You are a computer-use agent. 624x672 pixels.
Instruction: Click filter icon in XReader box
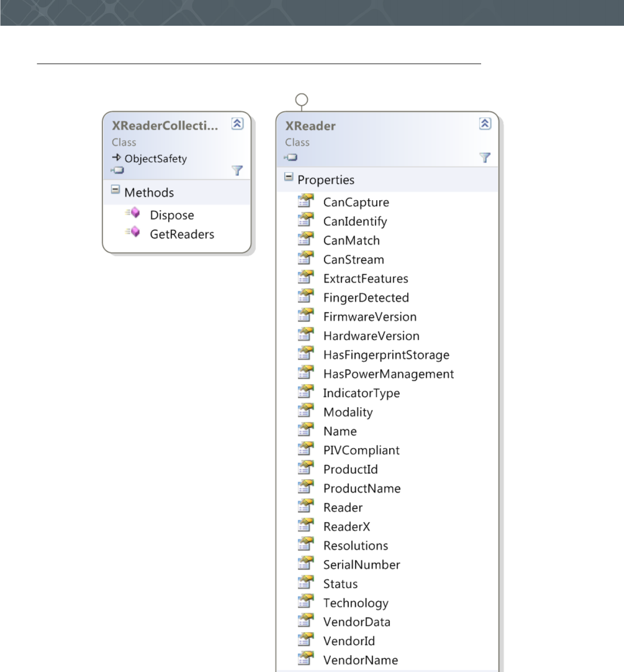point(485,157)
